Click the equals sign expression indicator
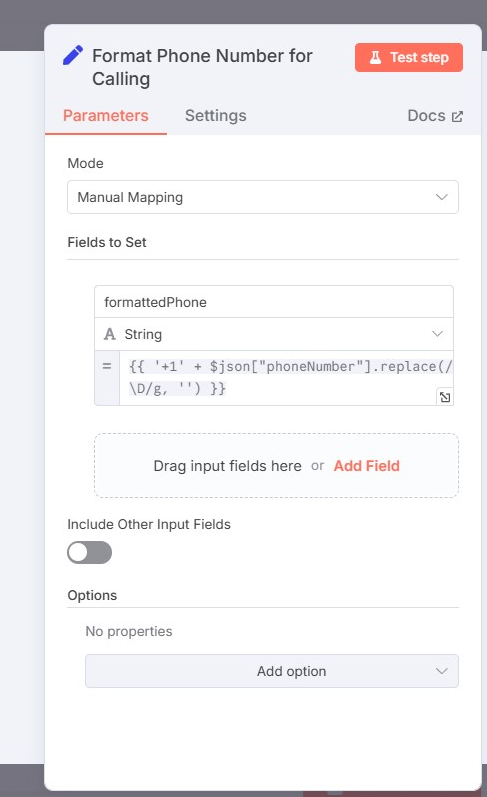487x797 pixels. tap(107, 366)
